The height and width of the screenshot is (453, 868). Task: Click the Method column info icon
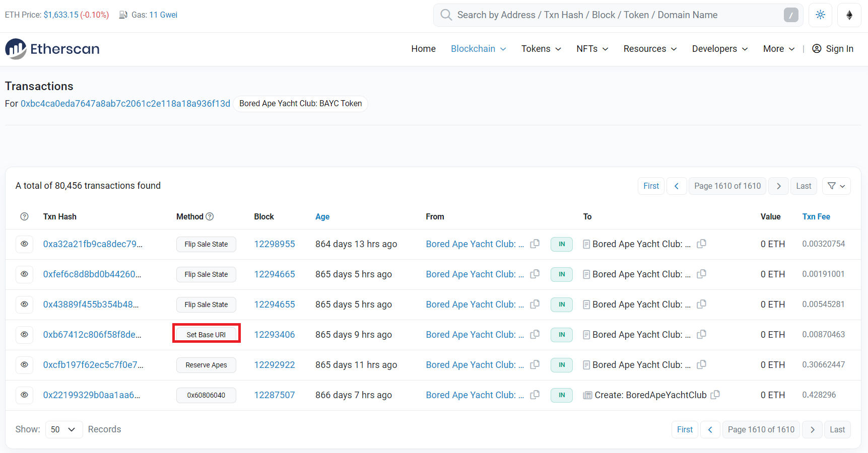coord(210,216)
